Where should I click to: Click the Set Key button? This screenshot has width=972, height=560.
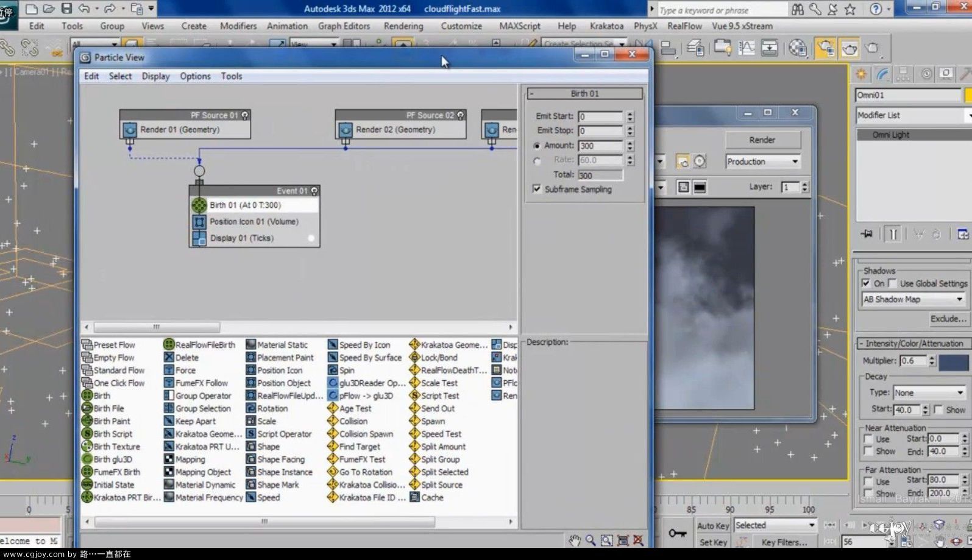point(713,542)
